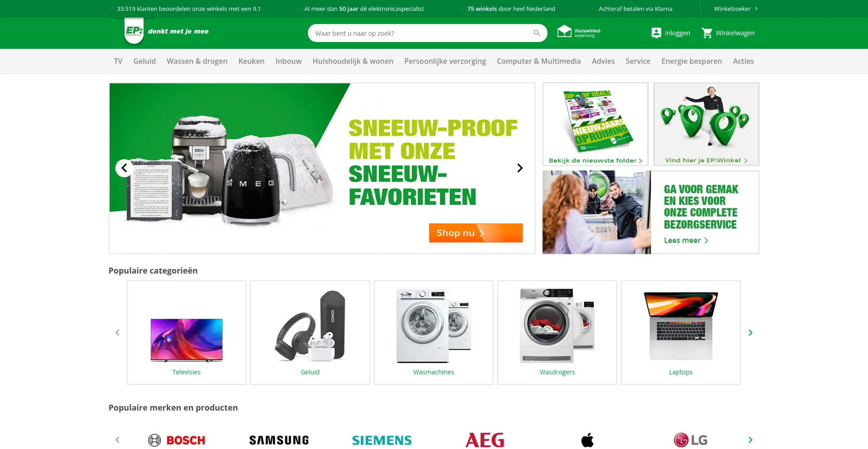Go to previous hero banner slide
The height and width of the screenshot is (449, 868).
tap(124, 168)
